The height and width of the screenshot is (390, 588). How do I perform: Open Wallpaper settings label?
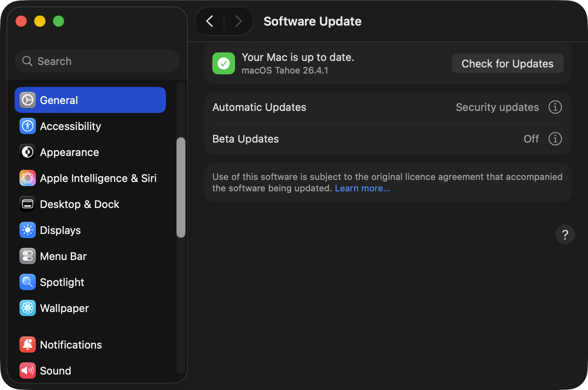[x=64, y=308]
